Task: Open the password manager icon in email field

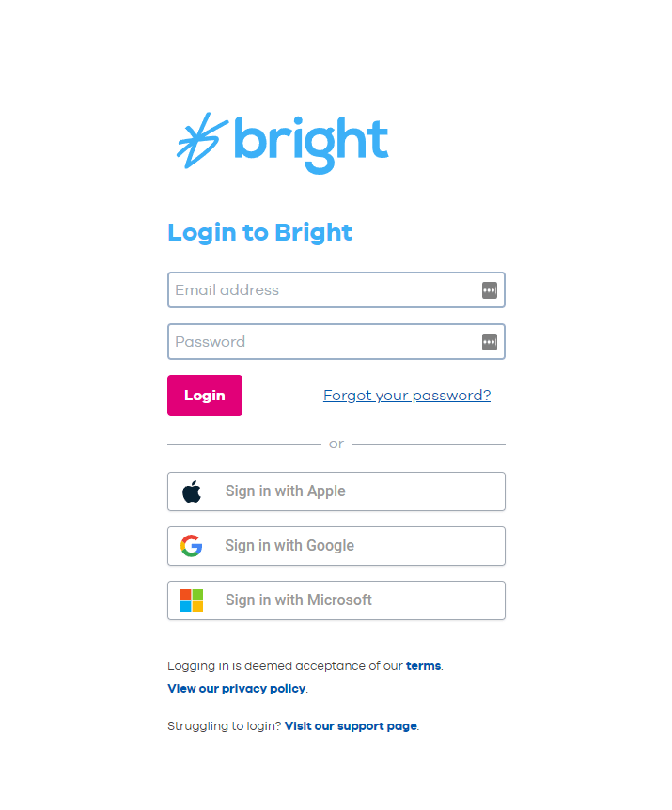Action: [489, 290]
